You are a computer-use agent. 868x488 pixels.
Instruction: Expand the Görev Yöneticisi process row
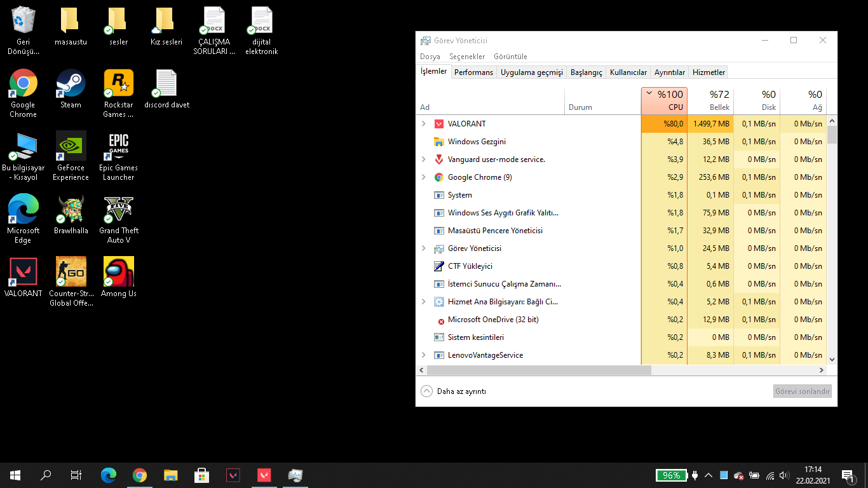coord(424,248)
